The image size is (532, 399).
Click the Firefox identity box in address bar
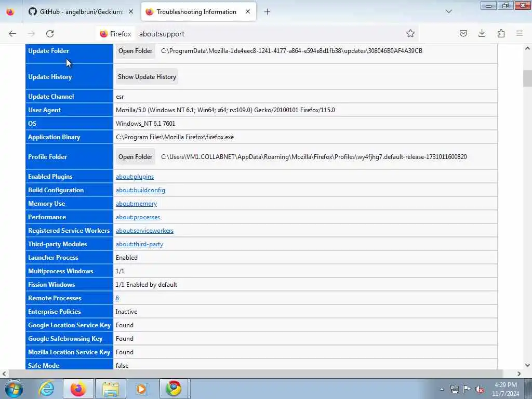(x=115, y=34)
